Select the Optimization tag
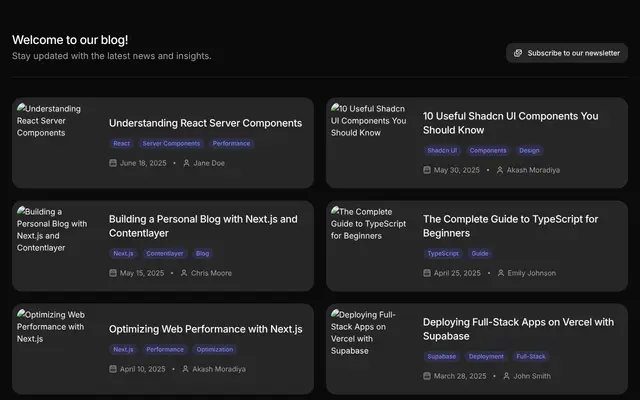This screenshot has width=640, height=400. [215, 349]
